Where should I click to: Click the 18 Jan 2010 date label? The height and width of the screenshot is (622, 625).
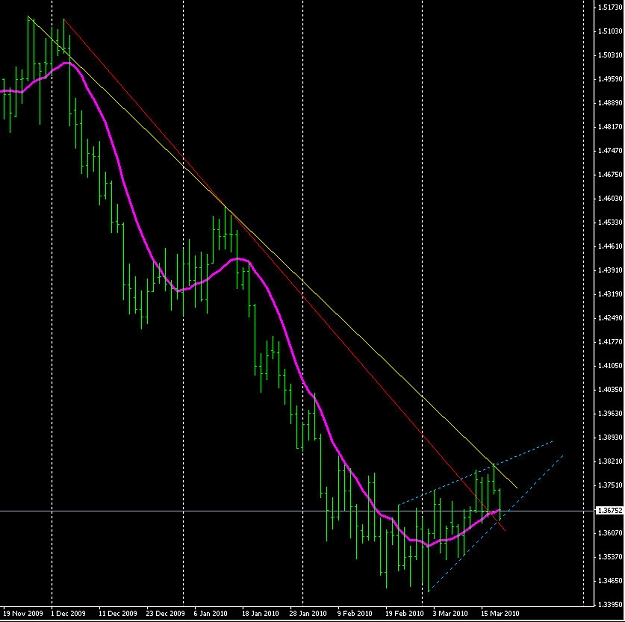point(260,613)
